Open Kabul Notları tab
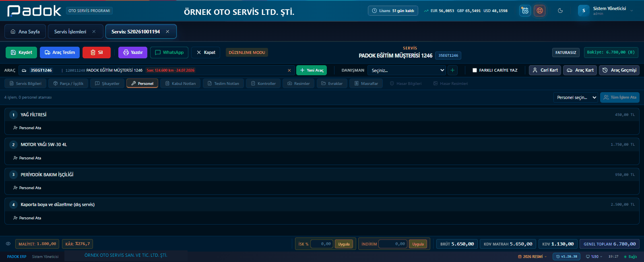The height and width of the screenshot is (262, 644). (180, 83)
